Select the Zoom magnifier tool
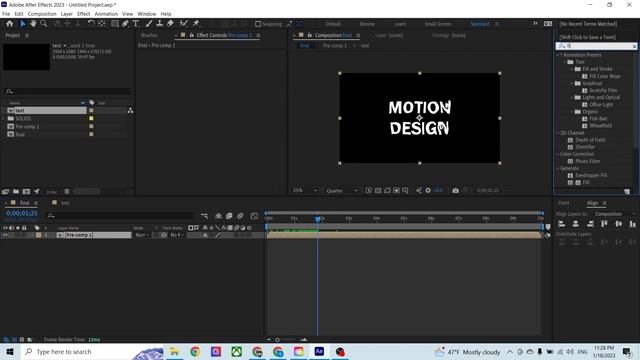Image resolution: width=640 pixels, height=360 pixels. click(x=43, y=24)
